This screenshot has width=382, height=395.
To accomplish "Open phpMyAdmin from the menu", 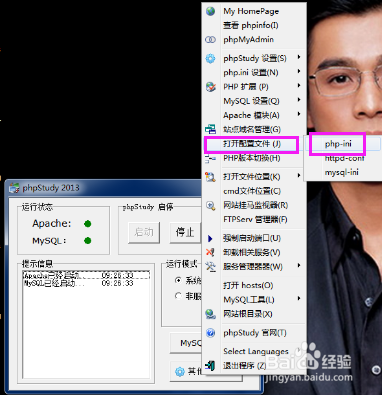I will [x=255, y=40].
